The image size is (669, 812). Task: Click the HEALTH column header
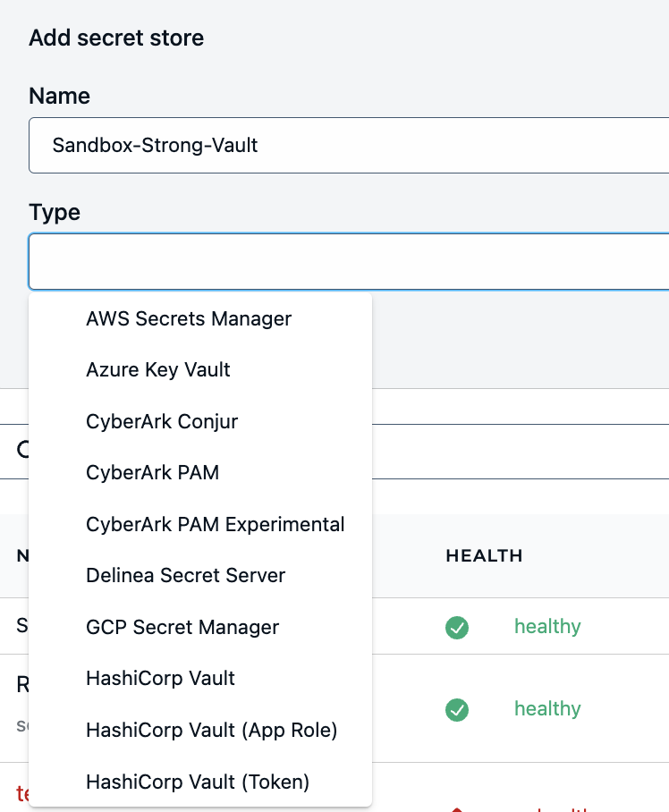[484, 555]
